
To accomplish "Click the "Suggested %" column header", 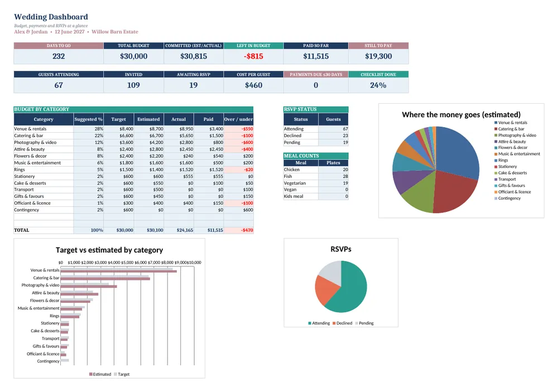I will 89,119.
